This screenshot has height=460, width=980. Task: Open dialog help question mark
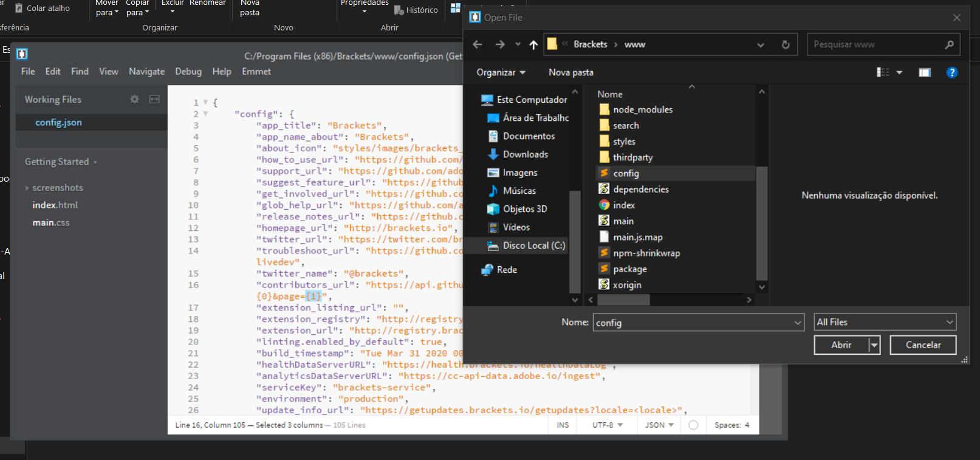tap(952, 72)
